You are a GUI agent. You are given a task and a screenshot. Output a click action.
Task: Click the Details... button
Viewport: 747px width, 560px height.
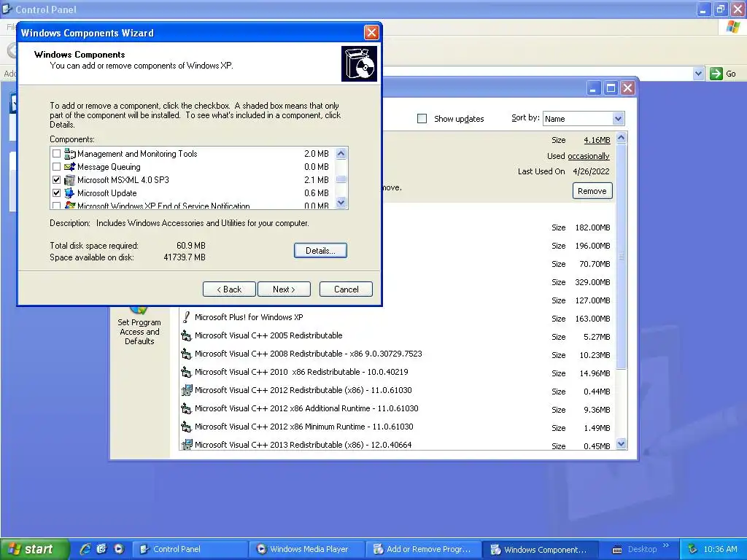point(320,251)
